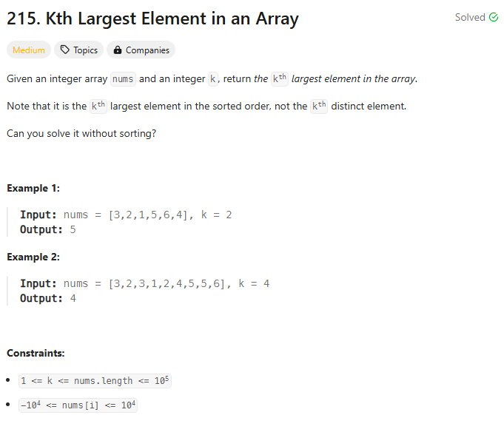
Task: Click Example 2 input array text
Action: pyautogui.click(x=167, y=283)
